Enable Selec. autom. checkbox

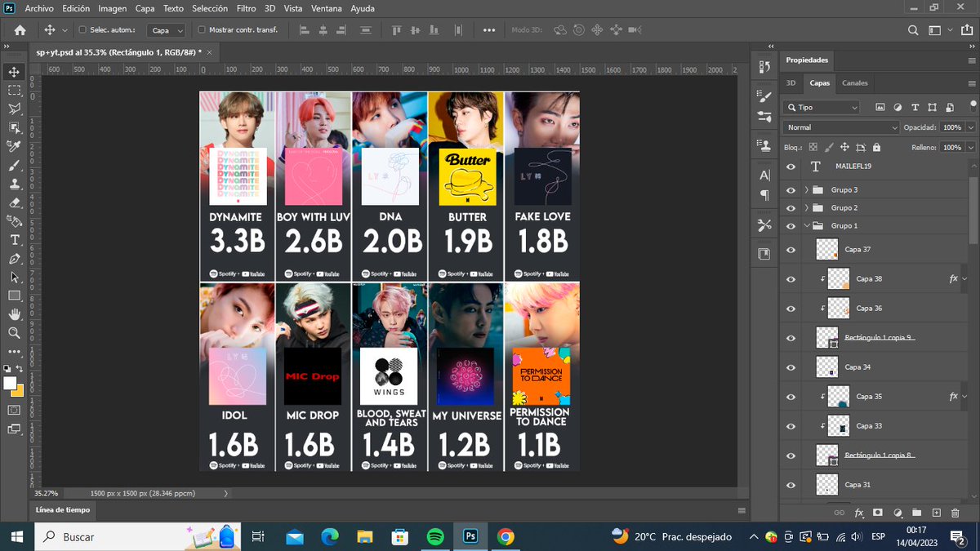point(82,30)
